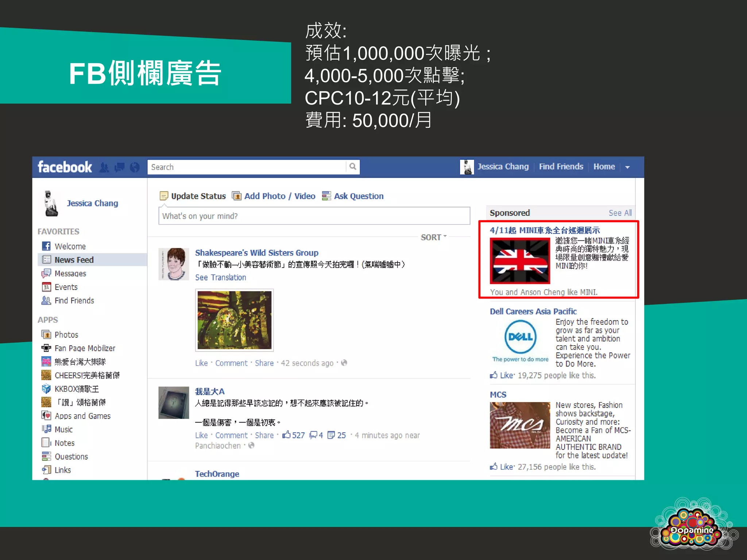Comment on the 我是大A post
This screenshot has width=747, height=560.
[231, 435]
